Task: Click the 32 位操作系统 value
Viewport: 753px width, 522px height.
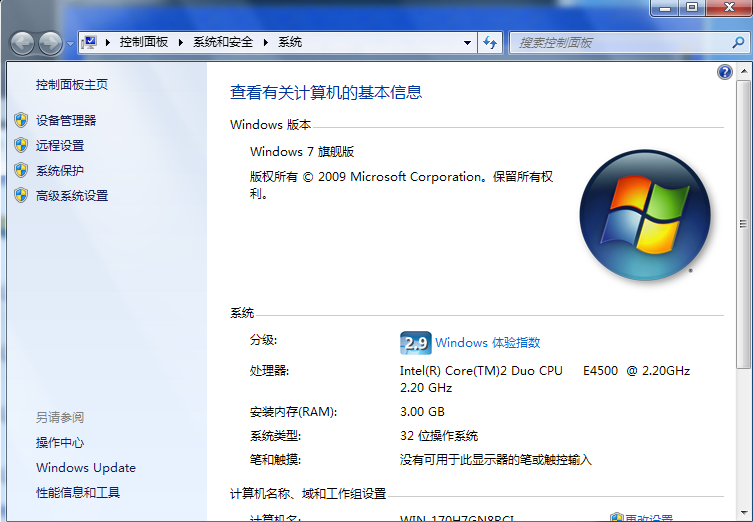Action: pyautogui.click(x=439, y=436)
